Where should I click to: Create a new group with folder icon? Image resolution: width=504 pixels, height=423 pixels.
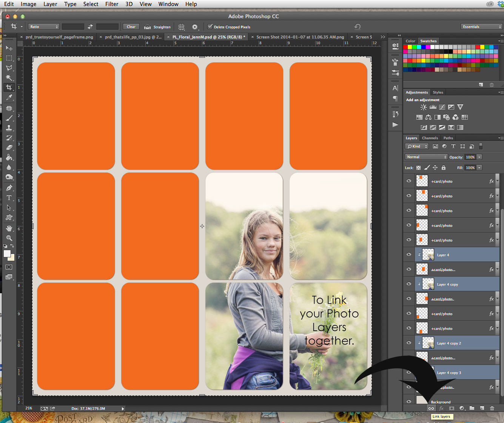(472, 408)
